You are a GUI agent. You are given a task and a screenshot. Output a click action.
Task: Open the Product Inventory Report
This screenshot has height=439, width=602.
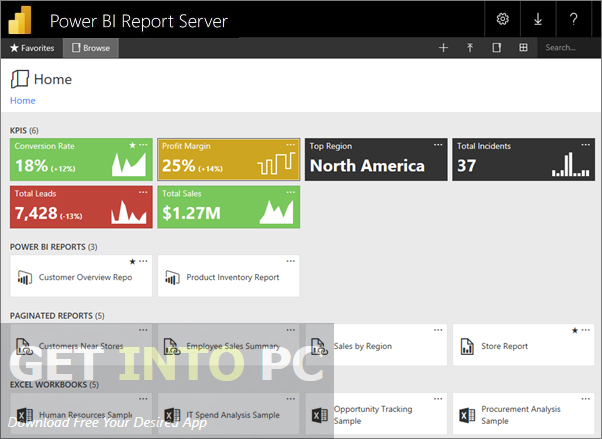228,276
